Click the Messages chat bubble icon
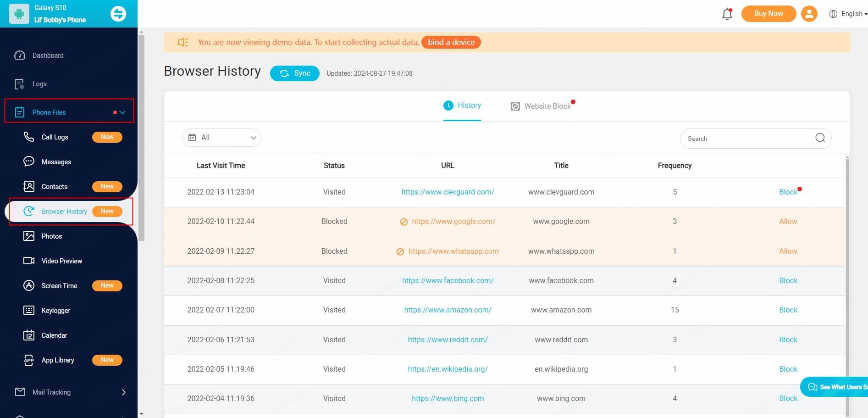This screenshot has height=418, width=868. click(x=29, y=162)
